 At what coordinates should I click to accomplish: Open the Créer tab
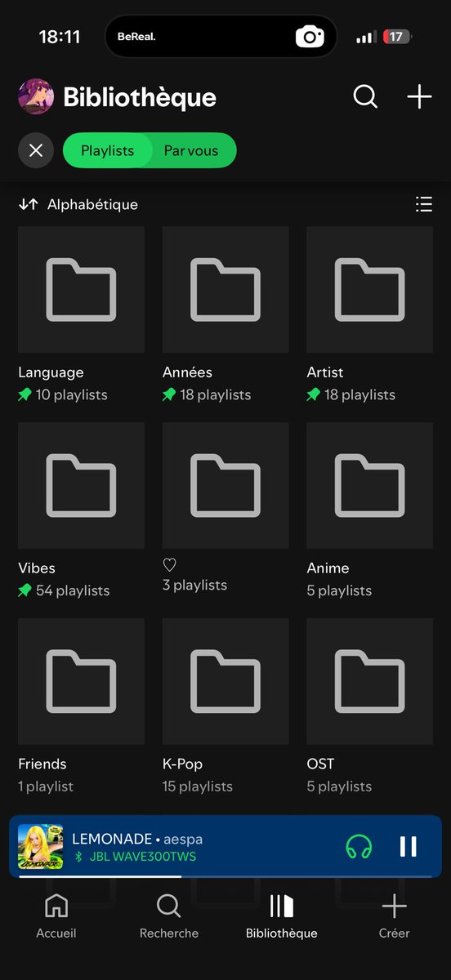pos(394,916)
